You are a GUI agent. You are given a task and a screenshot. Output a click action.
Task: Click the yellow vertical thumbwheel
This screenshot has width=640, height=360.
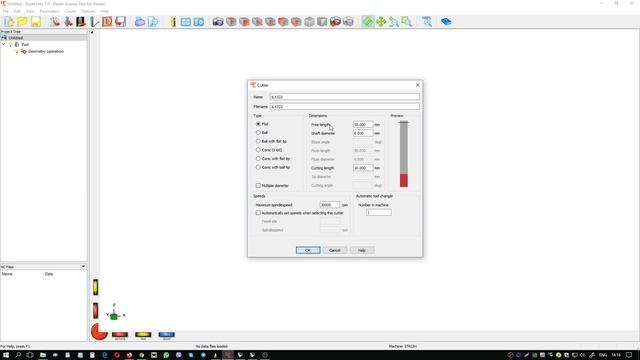96,287
